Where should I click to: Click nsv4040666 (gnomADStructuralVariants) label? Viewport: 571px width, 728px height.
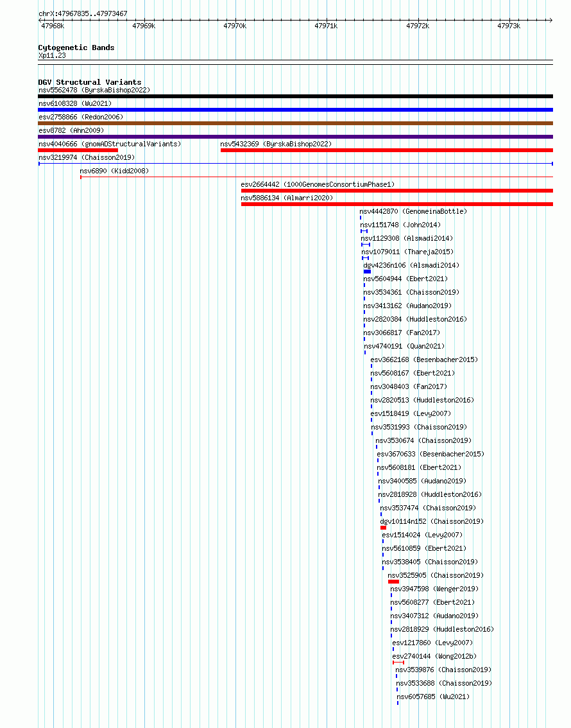(x=110, y=144)
